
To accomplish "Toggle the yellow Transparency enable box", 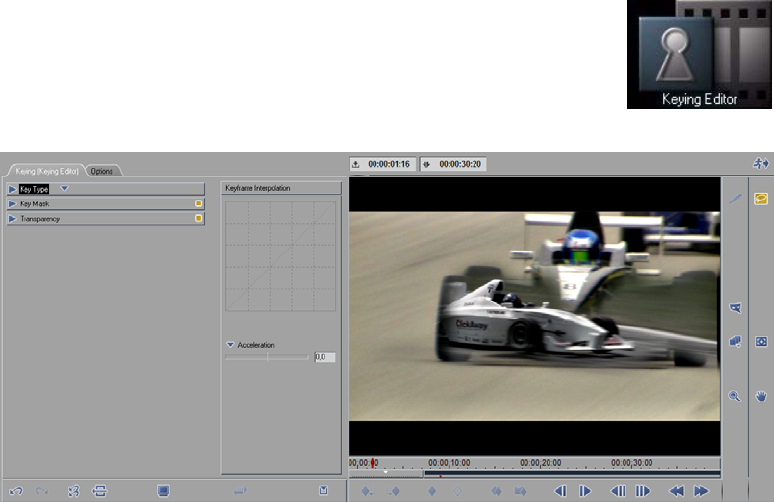I will [198, 218].
